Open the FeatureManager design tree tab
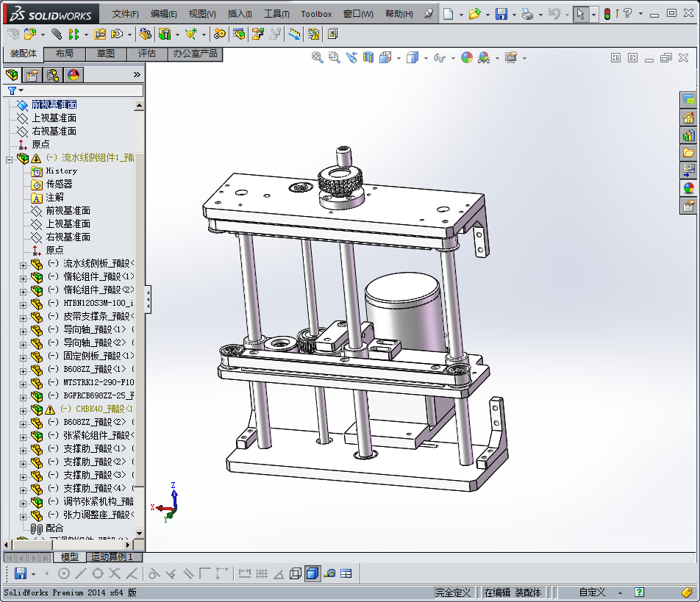 pyautogui.click(x=12, y=75)
